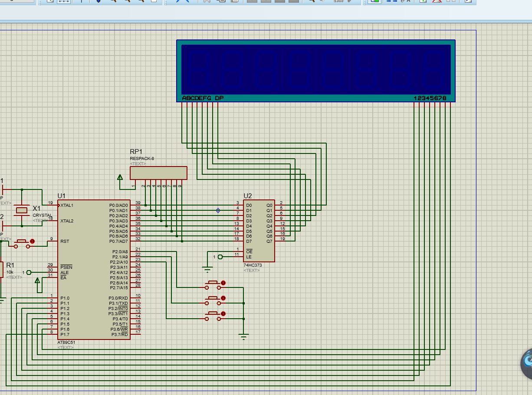Click the 10k value label of R1
The height and width of the screenshot is (395, 532).
(10, 272)
